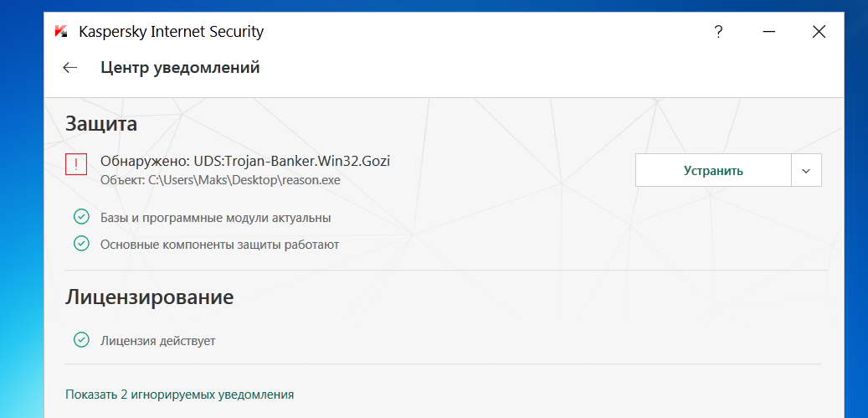The image size is (868, 418).
Task: Open help with the question mark icon
Action: point(718,33)
